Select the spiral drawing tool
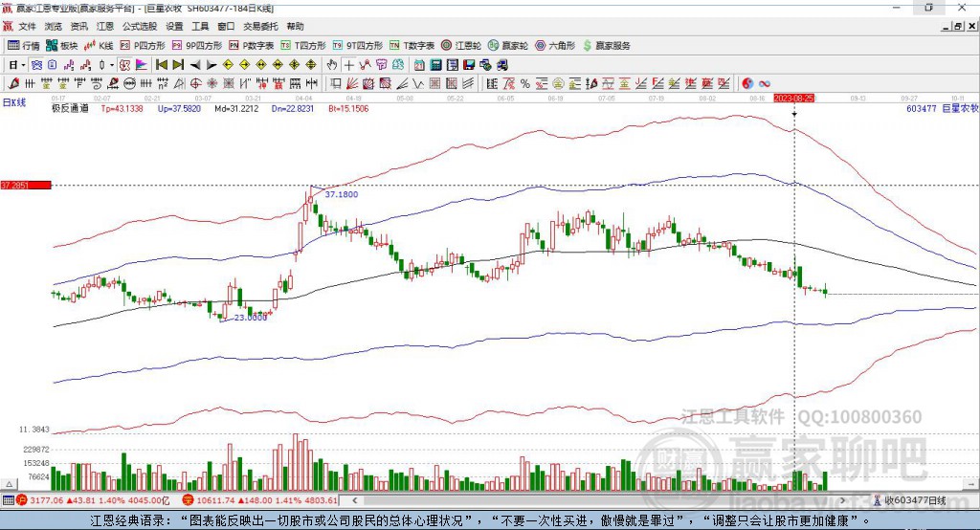The image size is (980, 530). (x=97, y=83)
